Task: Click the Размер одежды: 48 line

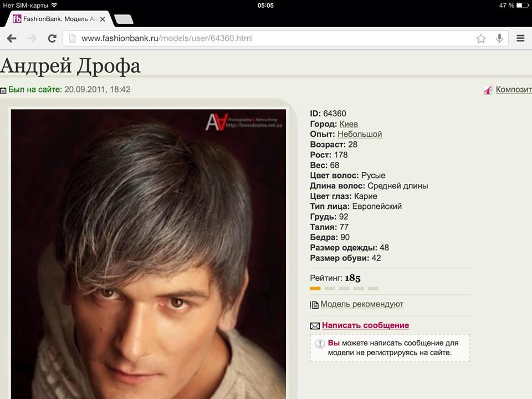Action: pos(349,248)
